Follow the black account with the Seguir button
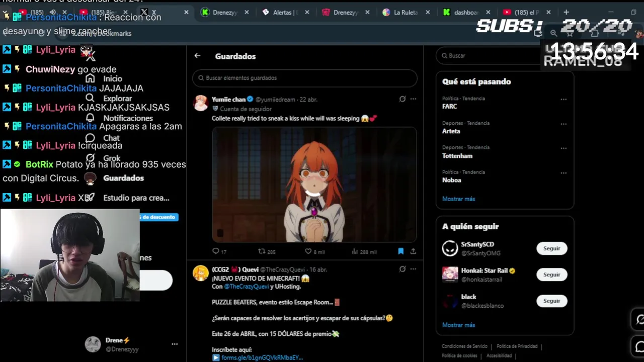 551,301
